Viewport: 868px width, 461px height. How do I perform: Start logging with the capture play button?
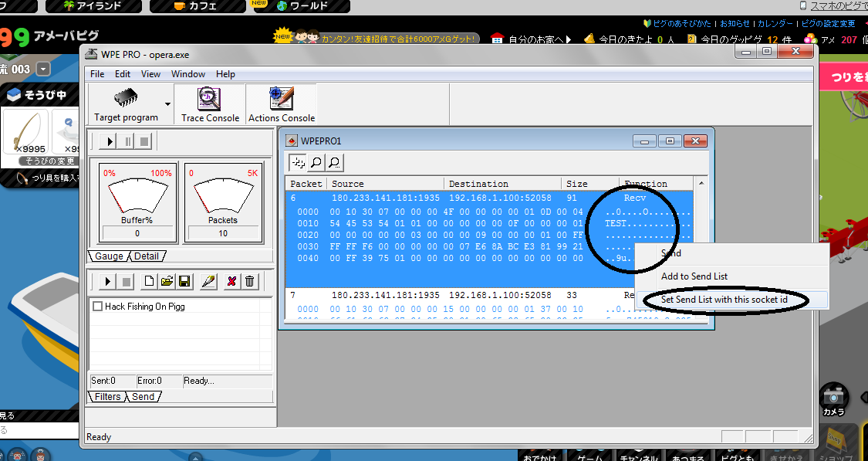(x=109, y=141)
